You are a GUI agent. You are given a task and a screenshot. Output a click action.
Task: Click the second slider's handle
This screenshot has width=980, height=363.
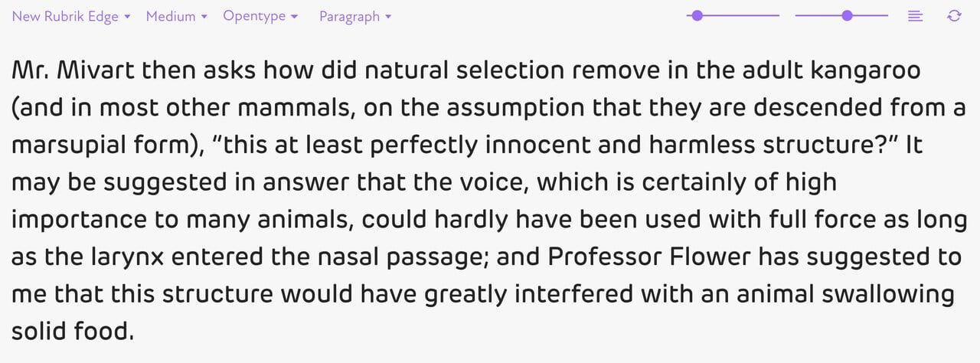[847, 15]
